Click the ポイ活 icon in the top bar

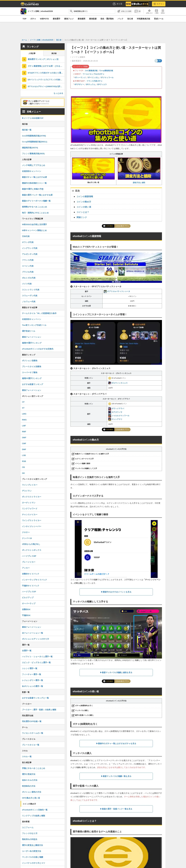tap(114, 4)
